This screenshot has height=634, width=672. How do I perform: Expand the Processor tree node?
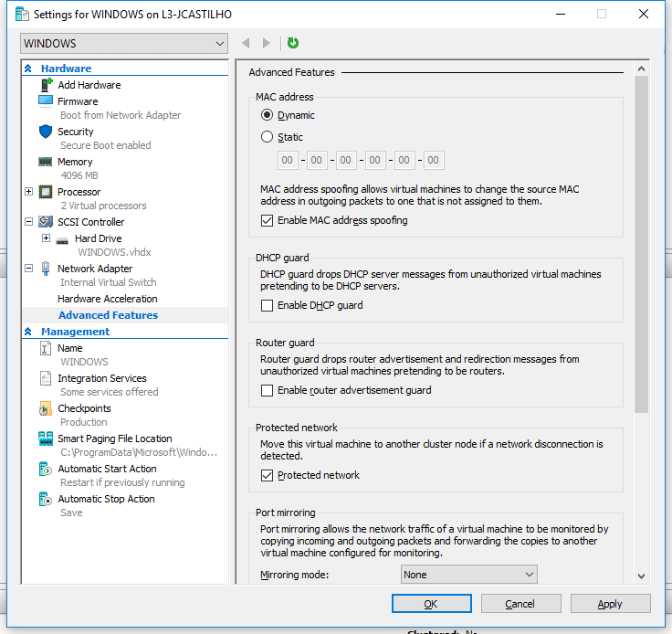pos(28,191)
